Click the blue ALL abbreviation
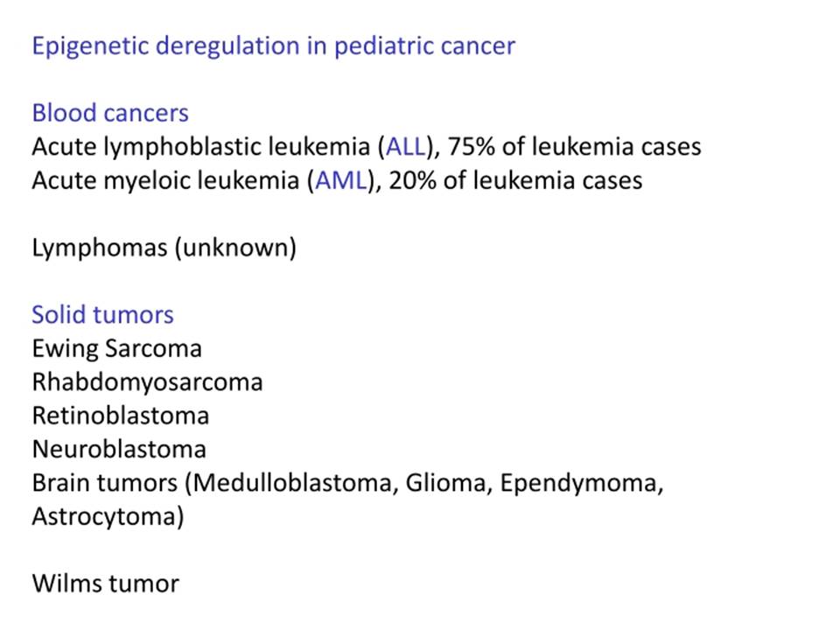 pos(405,147)
